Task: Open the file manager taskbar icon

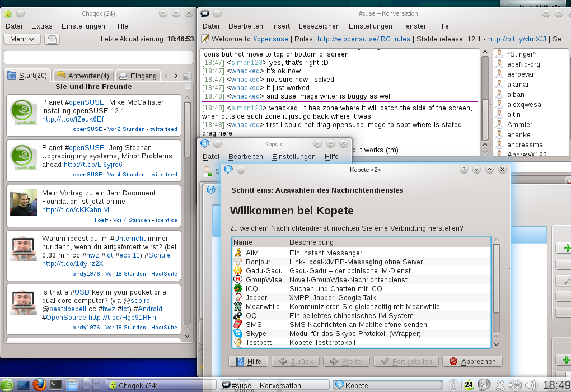Action: pos(72,385)
